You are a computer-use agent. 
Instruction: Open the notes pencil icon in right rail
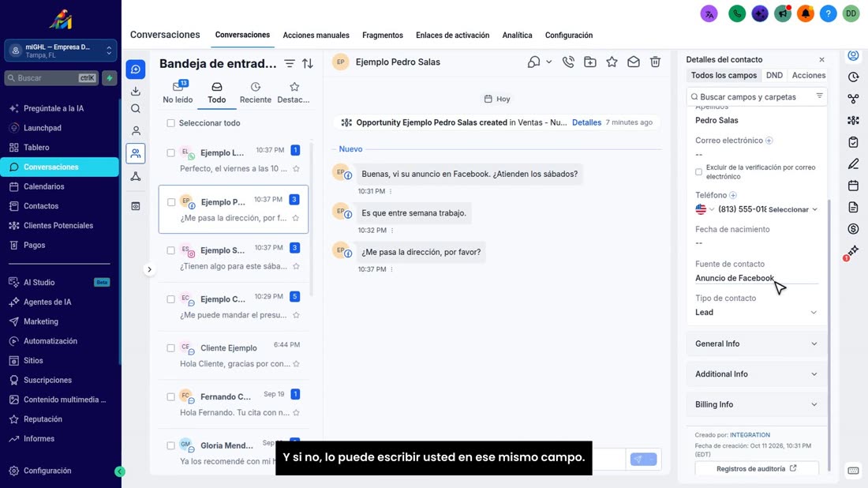pos(853,164)
